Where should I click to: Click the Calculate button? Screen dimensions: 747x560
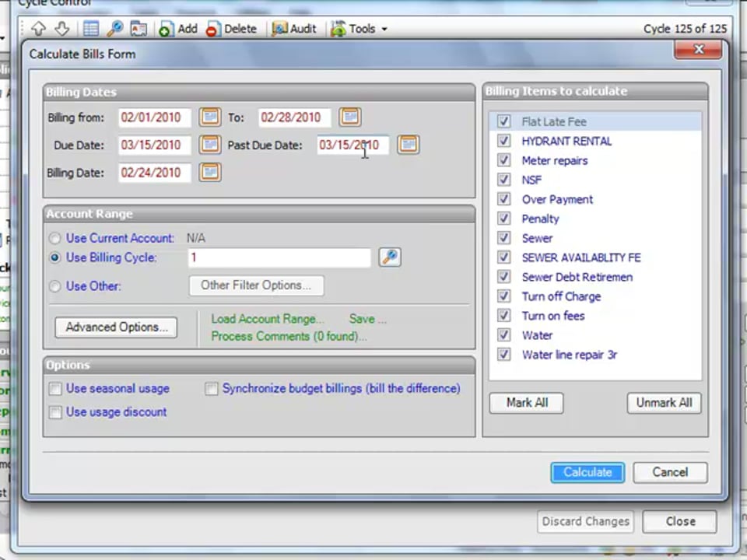[587, 472]
